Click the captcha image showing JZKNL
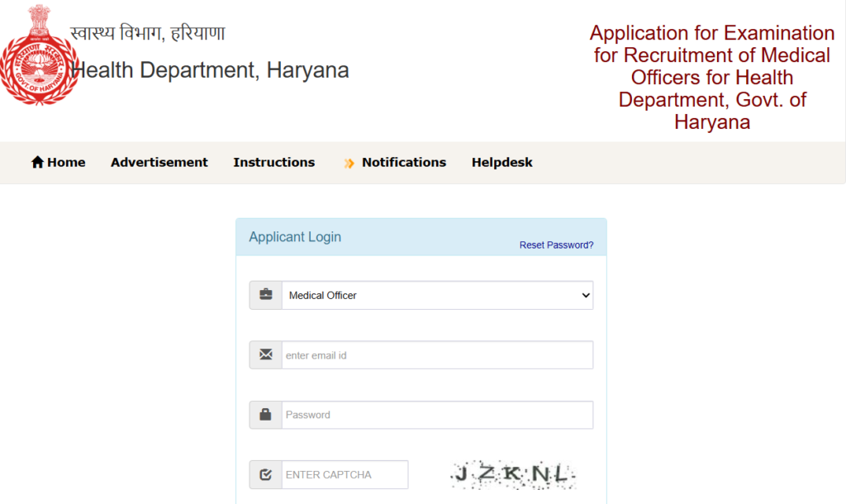The image size is (846, 504). coord(511,473)
